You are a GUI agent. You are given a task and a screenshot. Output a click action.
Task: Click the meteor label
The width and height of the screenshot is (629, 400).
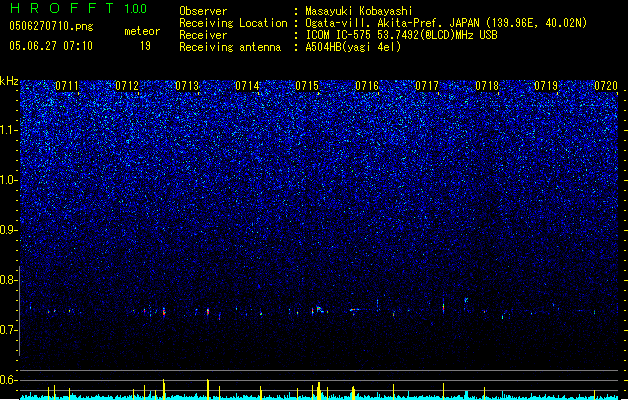(142, 31)
